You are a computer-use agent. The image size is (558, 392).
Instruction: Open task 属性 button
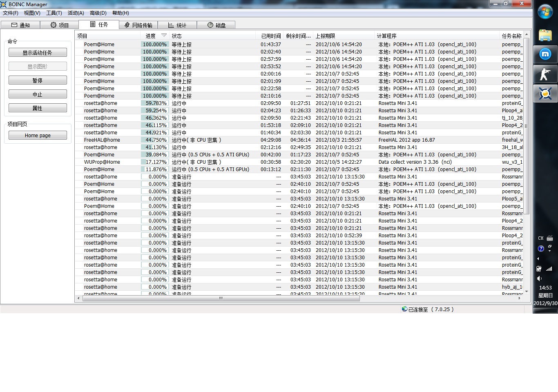tap(38, 108)
